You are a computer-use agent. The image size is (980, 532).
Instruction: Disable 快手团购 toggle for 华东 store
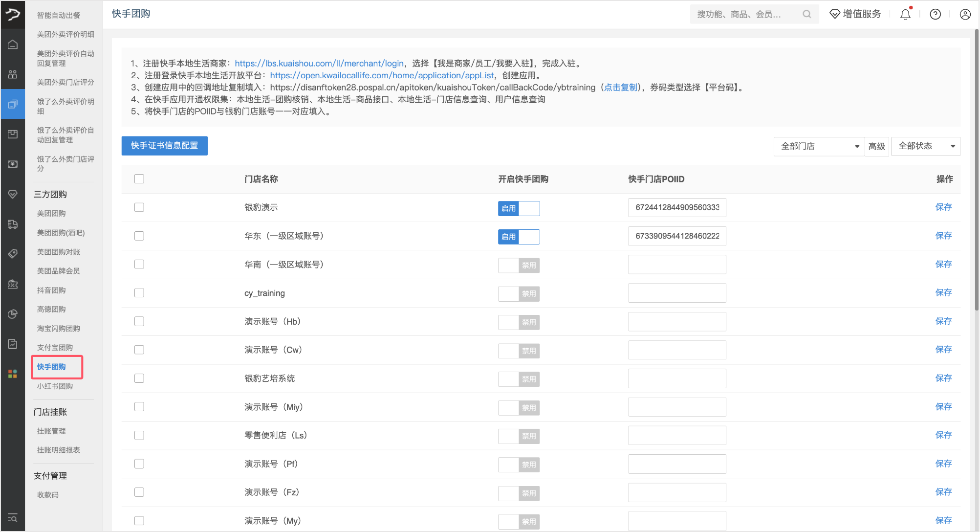click(519, 237)
